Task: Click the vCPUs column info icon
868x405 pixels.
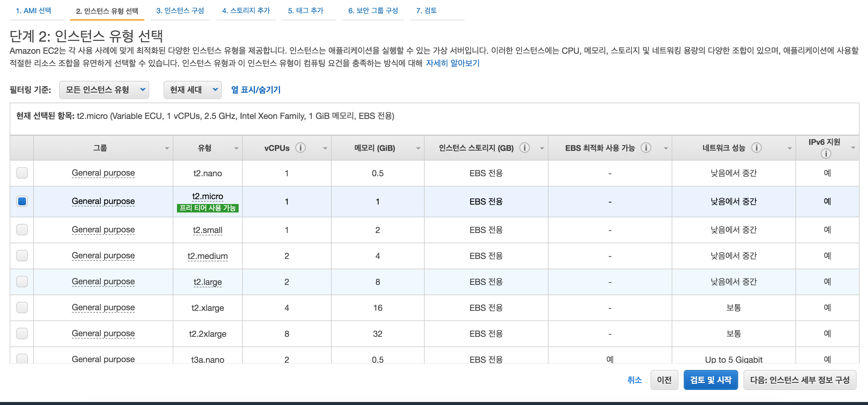Action: (x=300, y=148)
